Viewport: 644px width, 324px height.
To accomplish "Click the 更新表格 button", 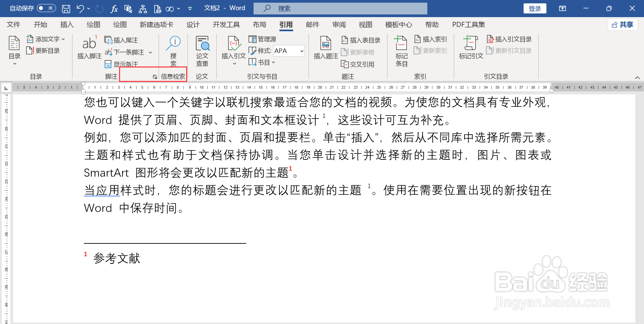I will pyautogui.click(x=358, y=52).
